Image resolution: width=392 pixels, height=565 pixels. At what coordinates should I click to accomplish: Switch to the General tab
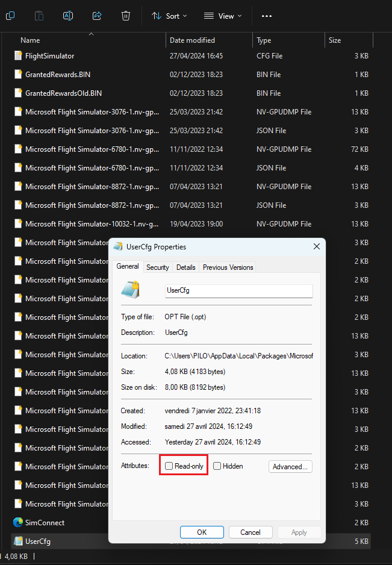pyautogui.click(x=128, y=266)
